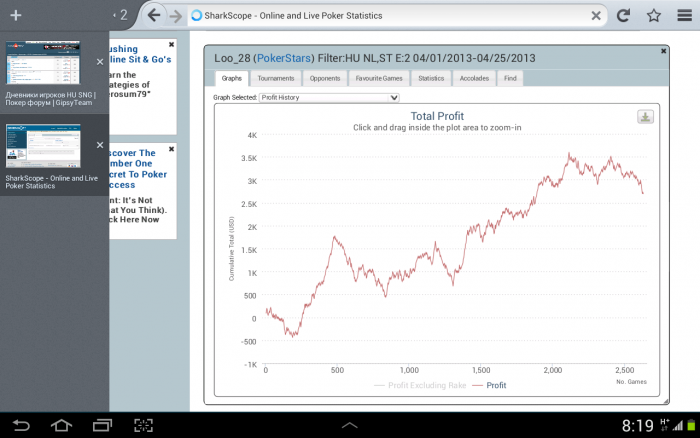The image size is (700, 438).
Task: Tap the Android back button
Action: 21,425
